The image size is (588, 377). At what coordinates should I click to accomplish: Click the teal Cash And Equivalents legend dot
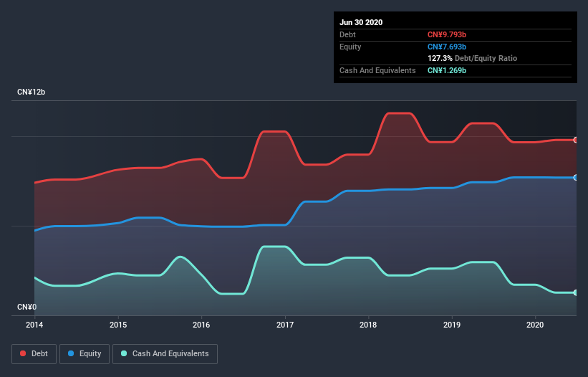[x=124, y=353]
